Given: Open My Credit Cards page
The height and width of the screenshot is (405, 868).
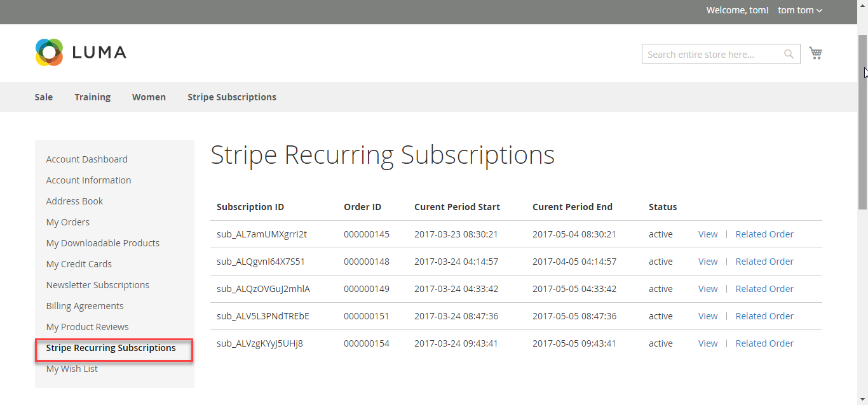Looking at the screenshot, I should click(79, 264).
